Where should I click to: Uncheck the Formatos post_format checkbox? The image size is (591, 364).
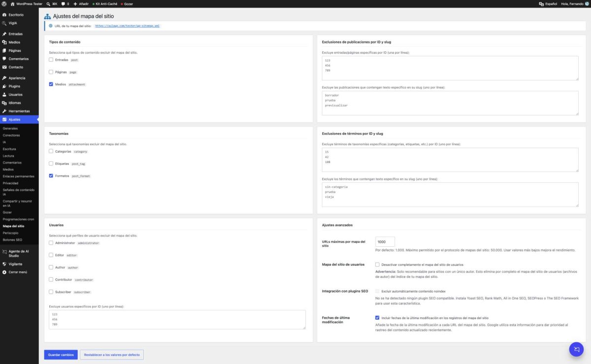tap(51, 176)
